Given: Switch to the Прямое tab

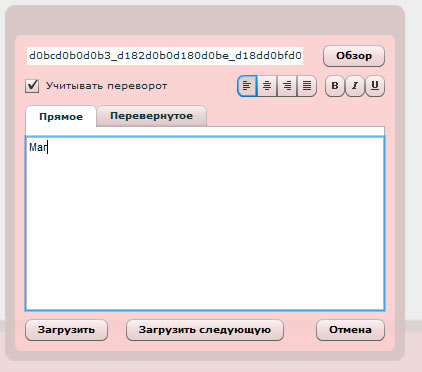Looking at the screenshot, I should 61,117.
